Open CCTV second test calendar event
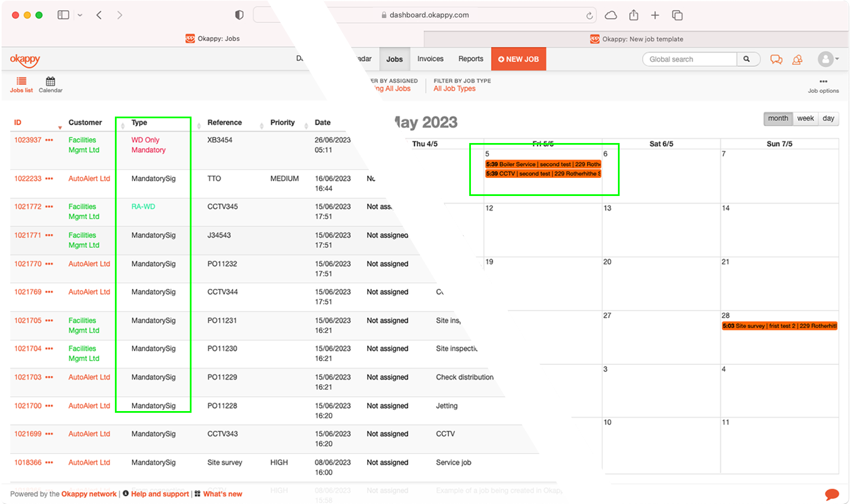The width and height of the screenshot is (850, 504). 543,174
